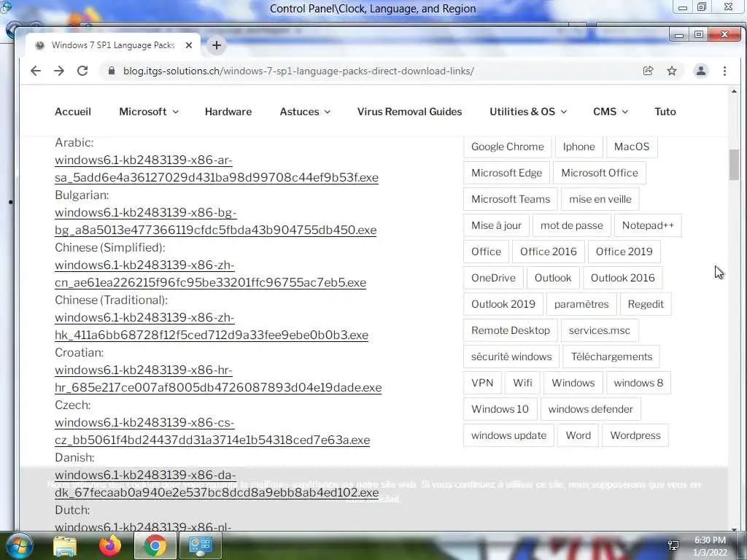Go back to previous page in Chrome

tap(36, 71)
